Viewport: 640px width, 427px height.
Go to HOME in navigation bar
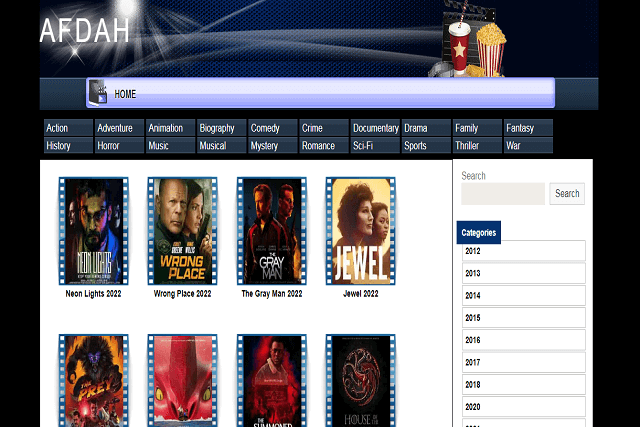pos(125,94)
